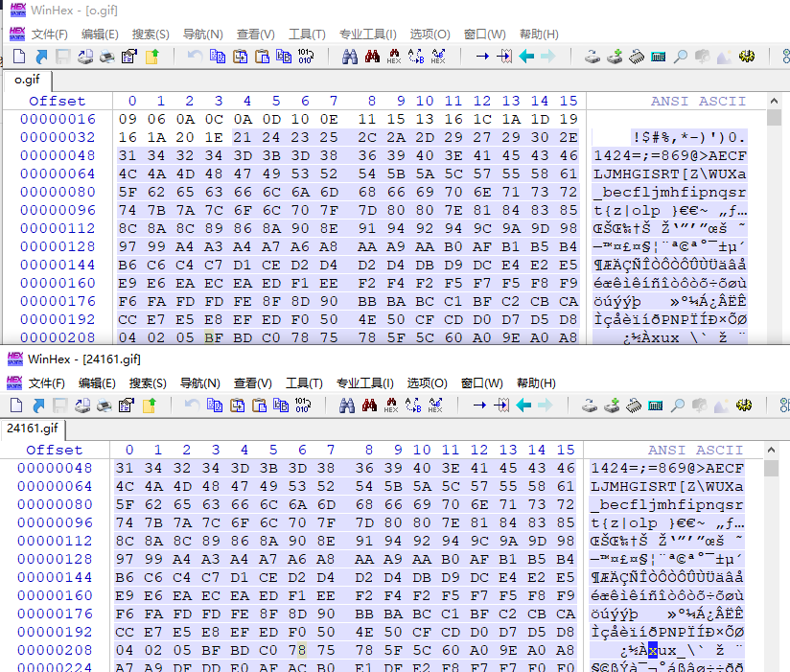The width and height of the screenshot is (790, 672).
Task: Click Calculator icon in bottom toolbar
Action: click(656, 405)
